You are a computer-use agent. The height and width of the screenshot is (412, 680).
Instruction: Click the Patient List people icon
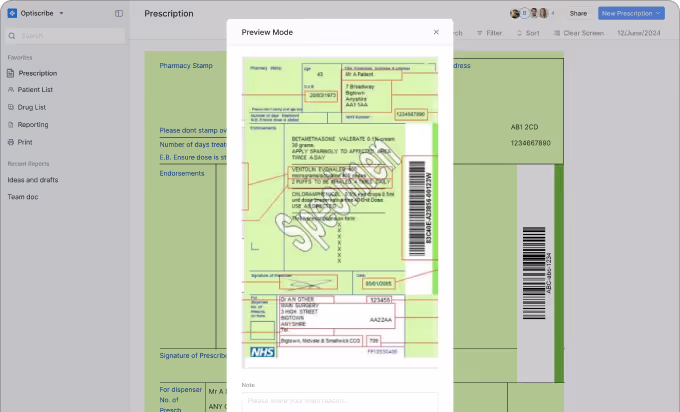pos(11,89)
